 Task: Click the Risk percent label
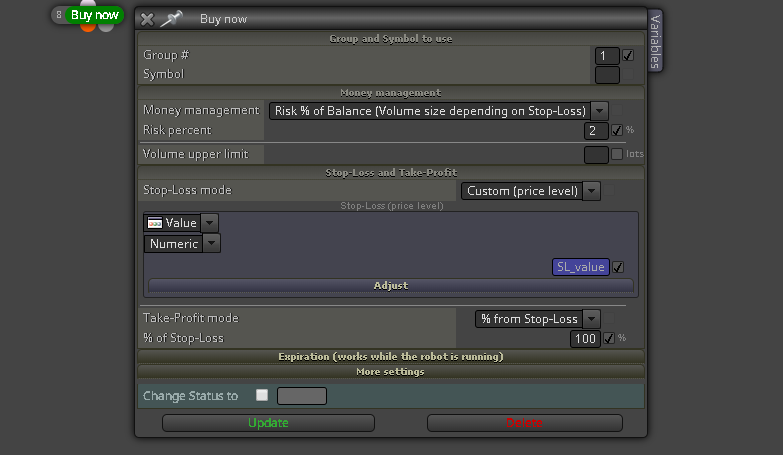[x=177, y=130]
